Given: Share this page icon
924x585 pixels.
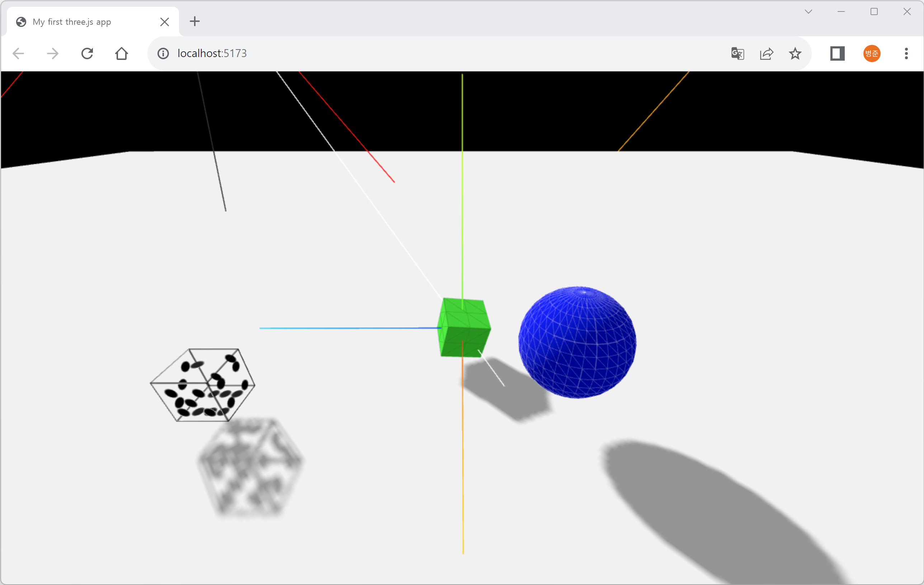Looking at the screenshot, I should [766, 53].
